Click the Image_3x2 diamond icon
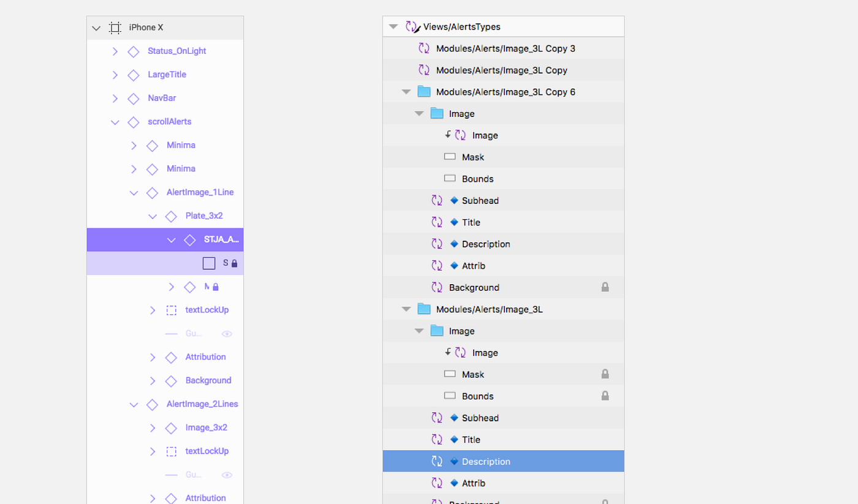This screenshot has width=858, height=504. click(171, 428)
